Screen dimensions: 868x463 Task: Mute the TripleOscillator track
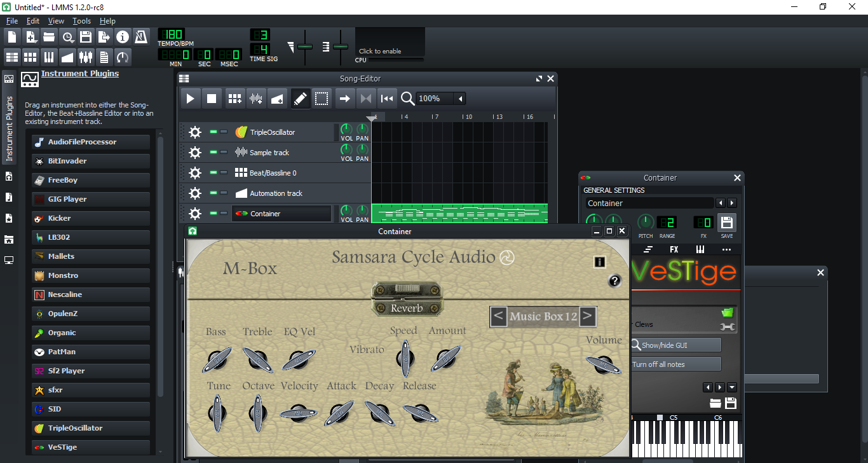214,132
